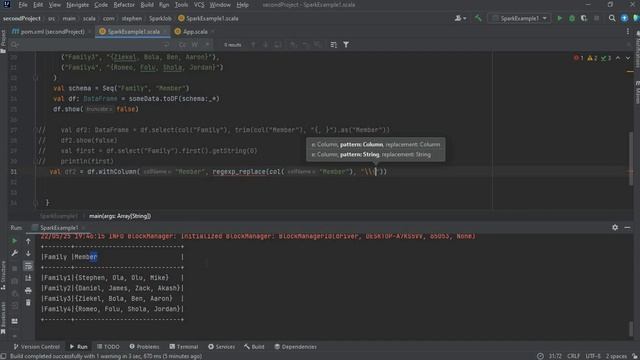Go to next search occurrence arrow
Viewport: 640px width, 360px height.
click(265, 45)
